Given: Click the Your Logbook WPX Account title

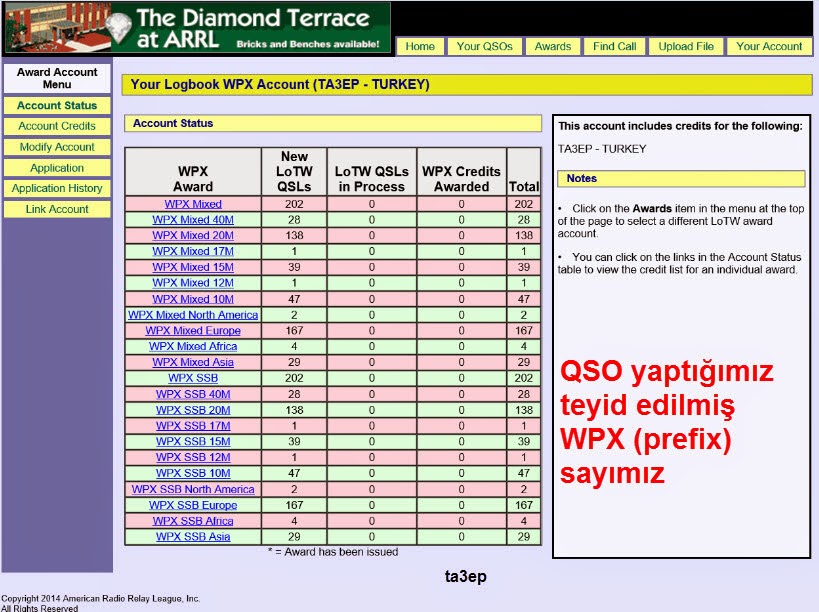Looking at the screenshot, I should 280,85.
